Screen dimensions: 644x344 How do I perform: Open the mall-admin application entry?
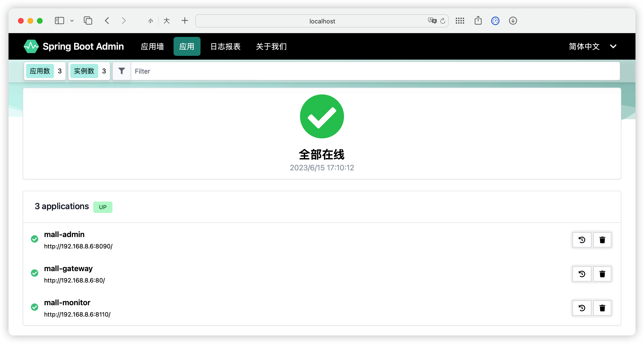click(64, 234)
